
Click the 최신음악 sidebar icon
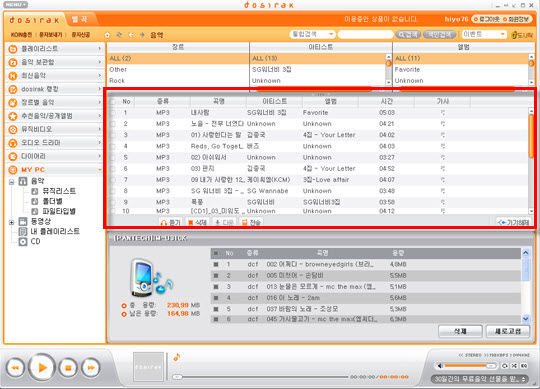[x=13, y=76]
